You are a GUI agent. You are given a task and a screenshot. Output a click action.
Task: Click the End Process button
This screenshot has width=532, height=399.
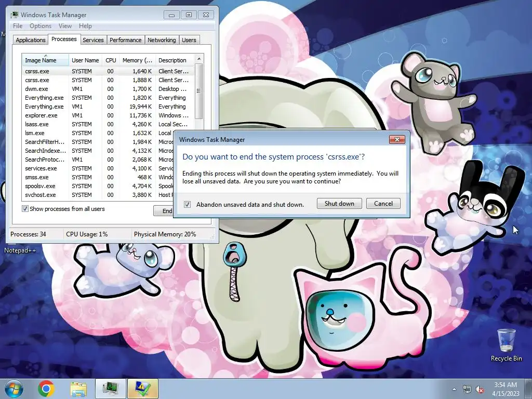point(164,211)
